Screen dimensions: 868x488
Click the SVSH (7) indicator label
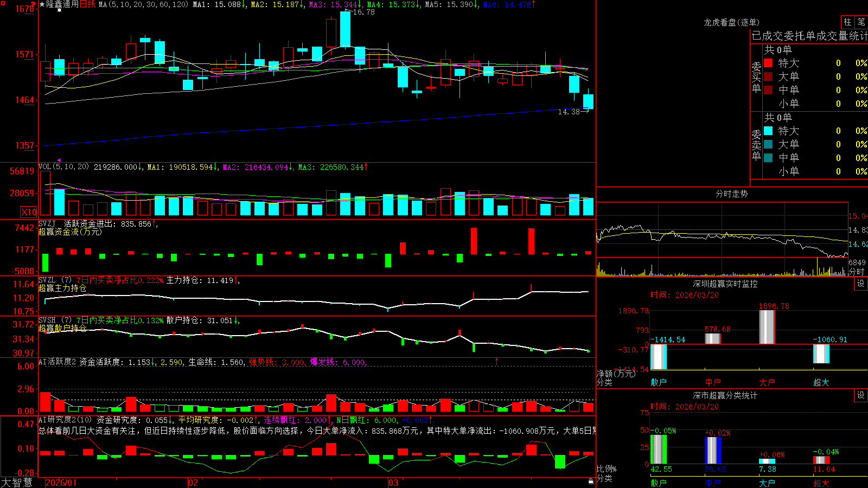[x=55, y=320]
